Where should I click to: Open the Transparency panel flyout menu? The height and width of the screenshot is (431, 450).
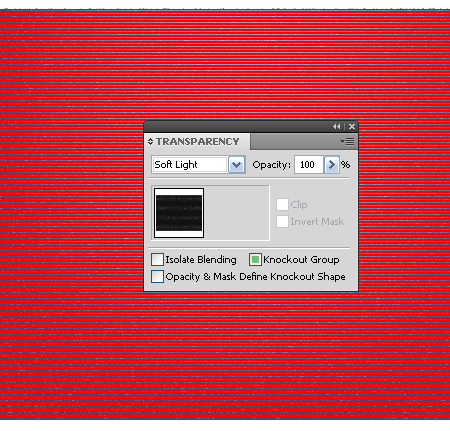click(347, 142)
